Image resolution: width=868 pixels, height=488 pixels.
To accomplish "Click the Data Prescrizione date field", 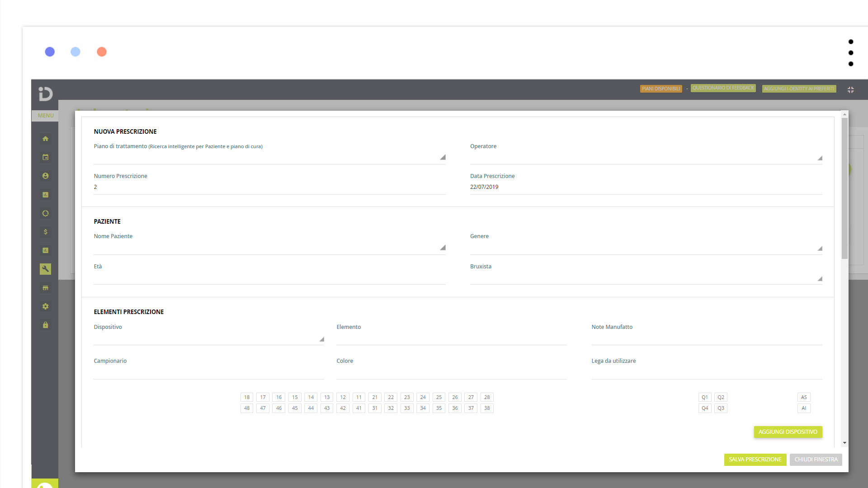I will click(x=646, y=187).
